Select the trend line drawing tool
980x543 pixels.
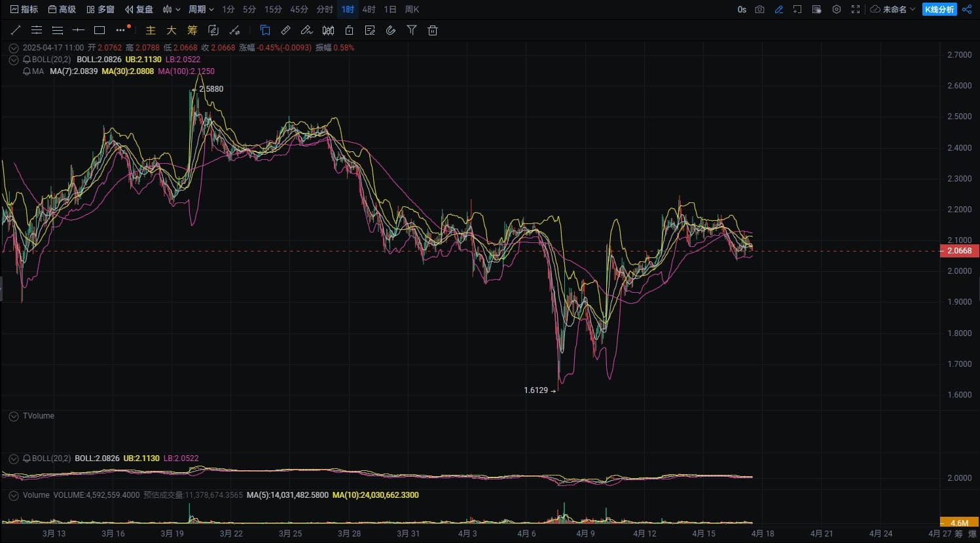click(x=16, y=30)
